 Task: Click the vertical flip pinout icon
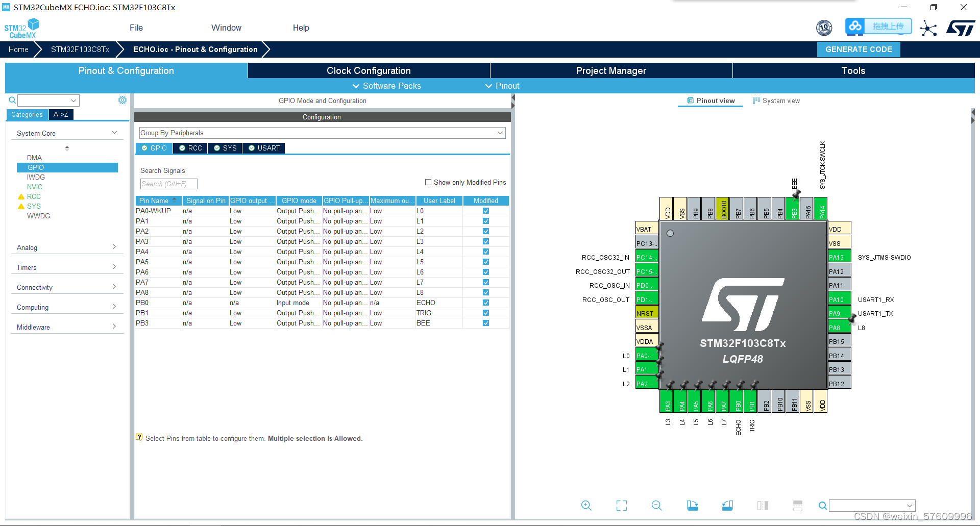pyautogui.click(x=763, y=506)
